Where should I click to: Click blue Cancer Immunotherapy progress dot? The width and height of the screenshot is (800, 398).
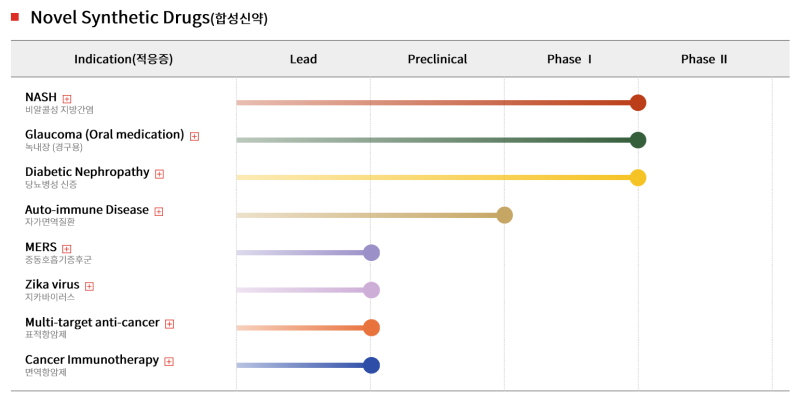(x=371, y=365)
